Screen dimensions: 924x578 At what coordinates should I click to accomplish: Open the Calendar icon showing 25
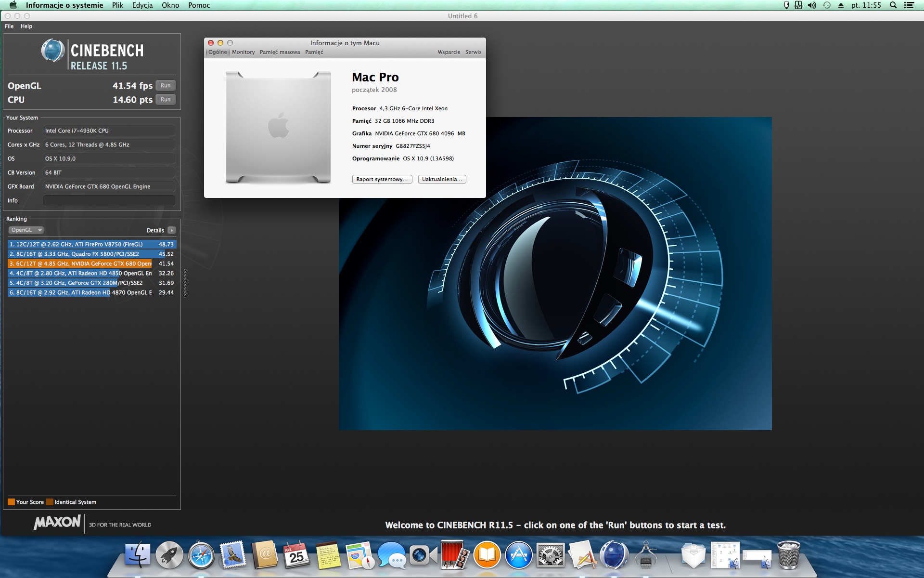pos(296,555)
